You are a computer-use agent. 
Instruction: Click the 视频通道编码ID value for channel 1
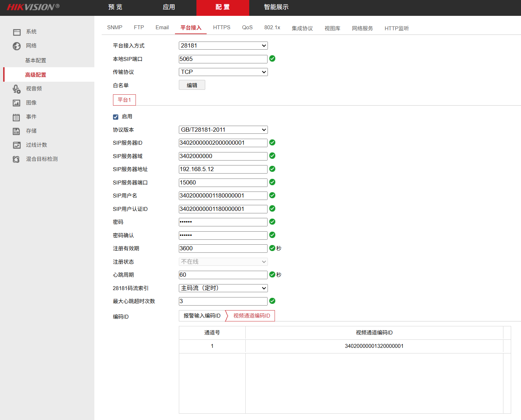[x=374, y=346]
